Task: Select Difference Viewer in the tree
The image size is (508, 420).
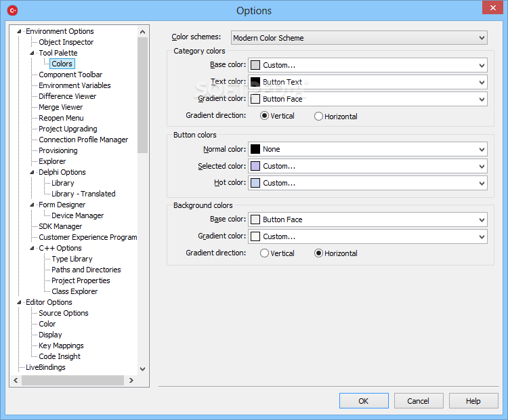Action: [x=67, y=96]
